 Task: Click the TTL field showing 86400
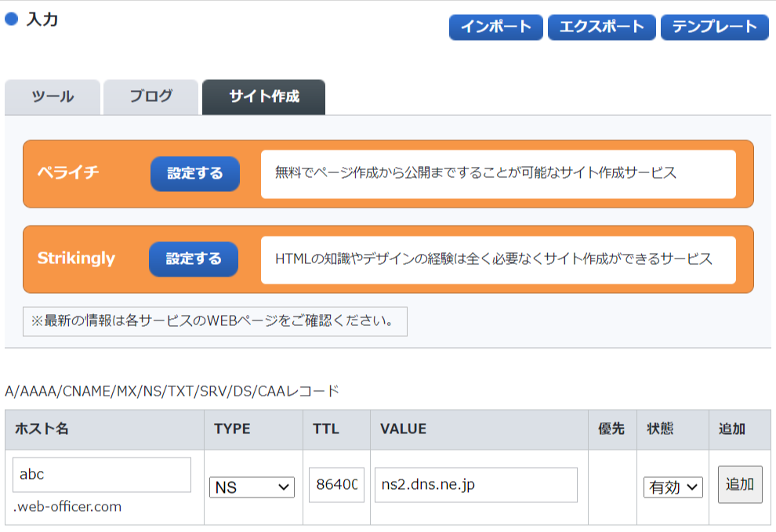point(336,484)
